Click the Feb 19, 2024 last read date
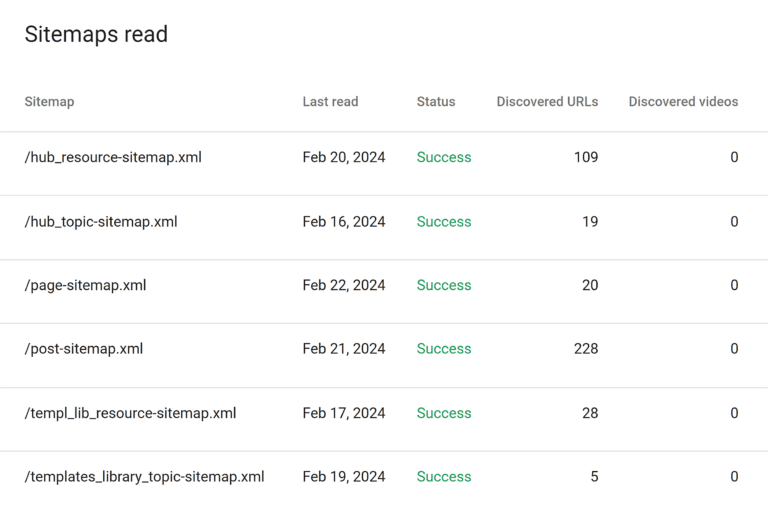The width and height of the screenshot is (768, 513). tap(344, 477)
